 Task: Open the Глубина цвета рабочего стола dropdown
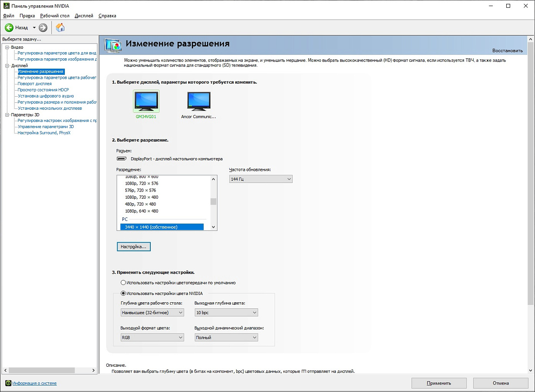point(152,312)
